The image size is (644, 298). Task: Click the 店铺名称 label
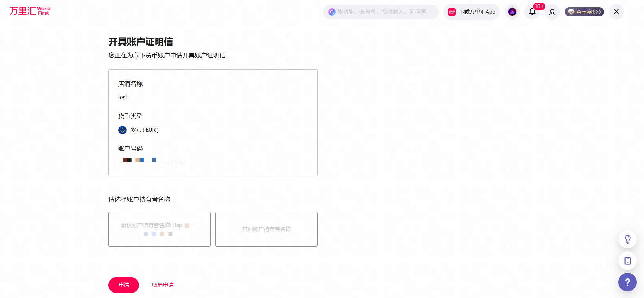[130, 84]
